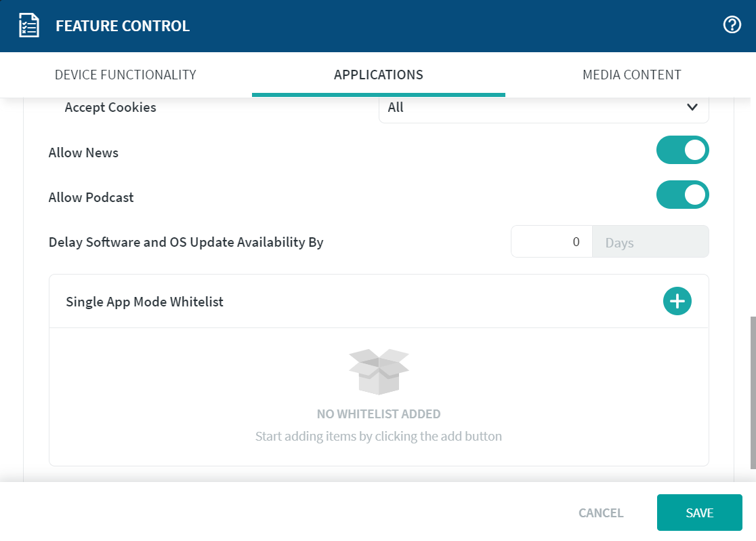Turn off the Allow Podcast toggle
756x541 pixels.
(x=682, y=195)
